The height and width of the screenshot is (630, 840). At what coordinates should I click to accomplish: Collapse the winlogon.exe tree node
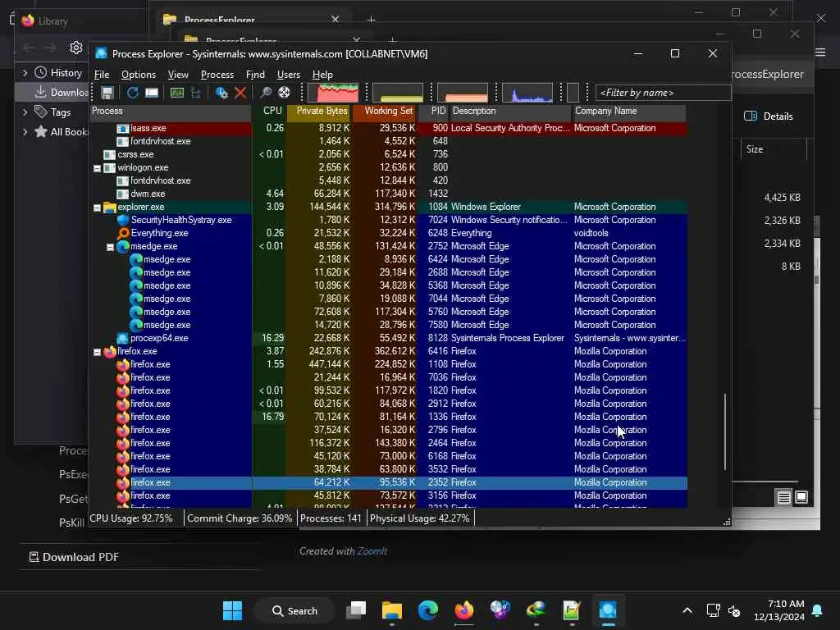97,168
